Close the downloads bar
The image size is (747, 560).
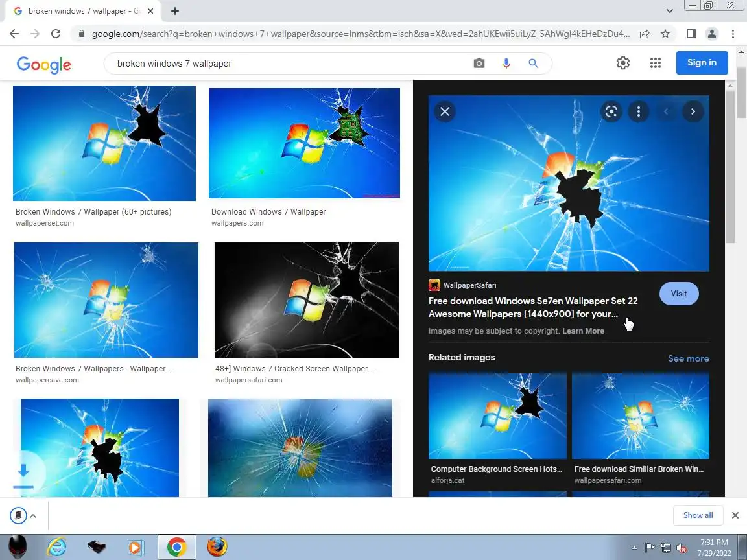[x=735, y=515]
